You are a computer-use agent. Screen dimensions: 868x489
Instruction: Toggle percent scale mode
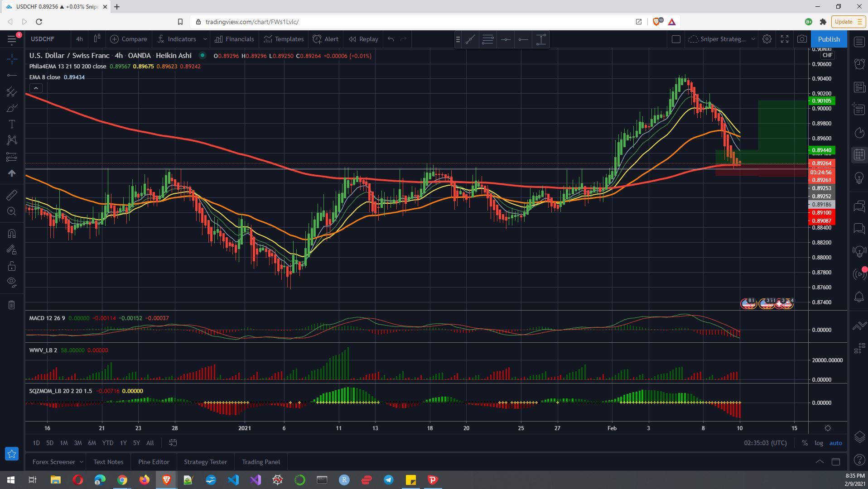click(805, 443)
